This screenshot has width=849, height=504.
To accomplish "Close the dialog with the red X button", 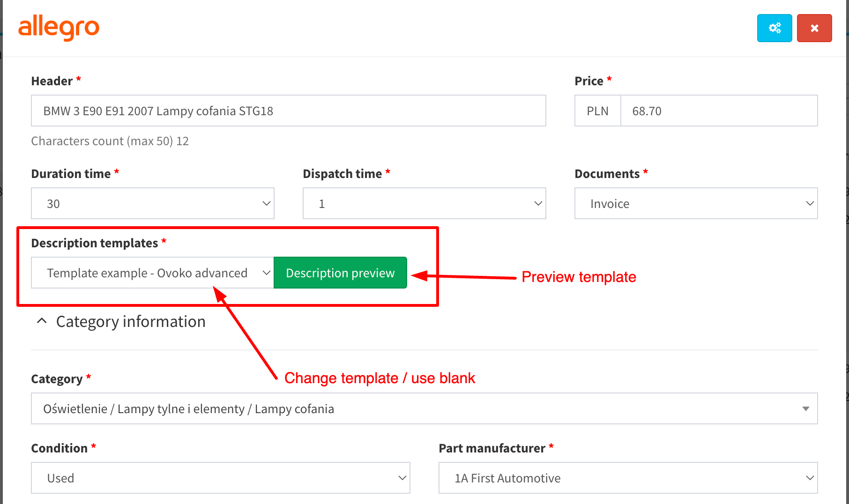I will (814, 28).
